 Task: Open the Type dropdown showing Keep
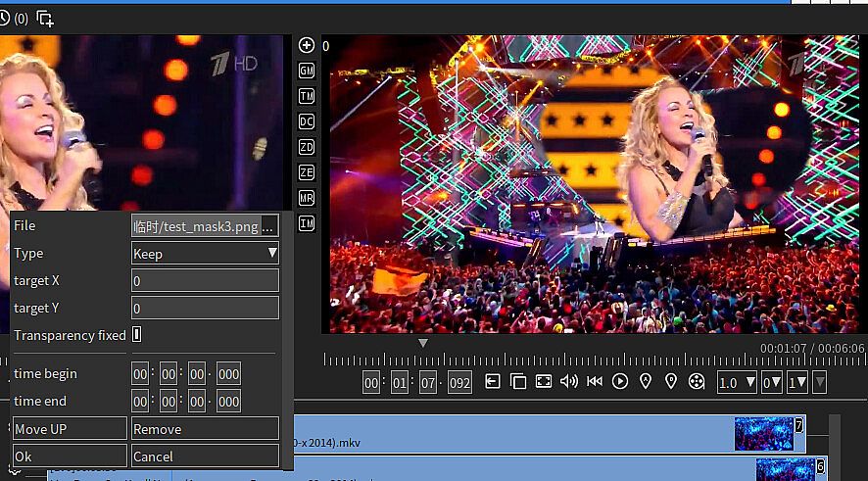pyautogui.click(x=205, y=254)
